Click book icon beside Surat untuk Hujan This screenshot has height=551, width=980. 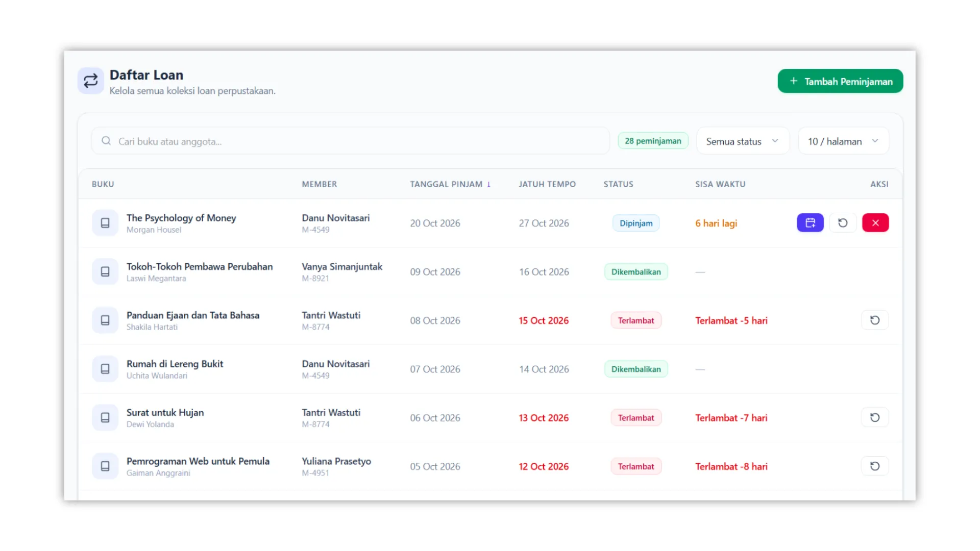point(105,418)
